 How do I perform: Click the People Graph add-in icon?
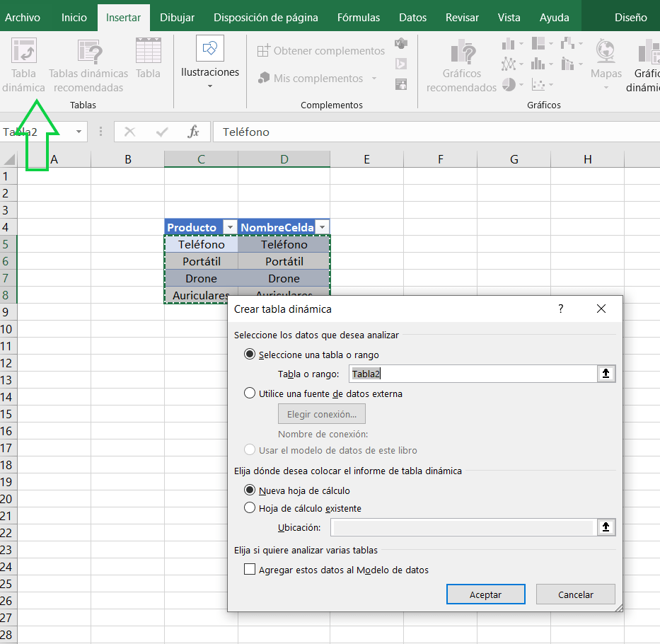[x=401, y=85]
